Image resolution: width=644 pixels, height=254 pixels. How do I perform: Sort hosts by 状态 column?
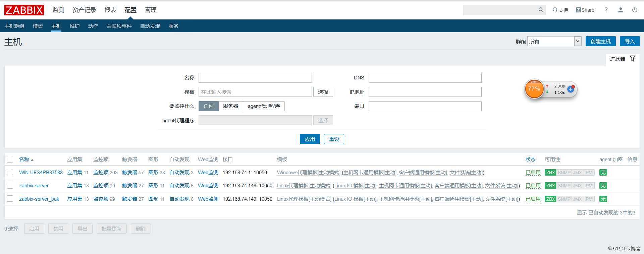click(x=530, y=160)
